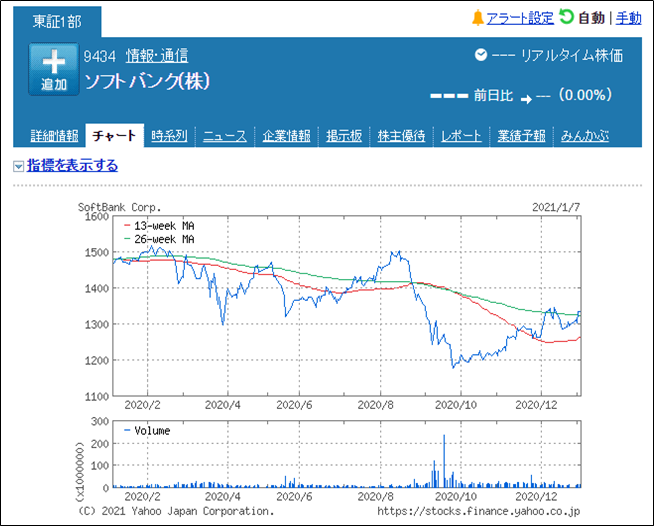Viewport: 654px width, 526px height.
Task: Open the アラート設定 link
Action: click(520, 18)
